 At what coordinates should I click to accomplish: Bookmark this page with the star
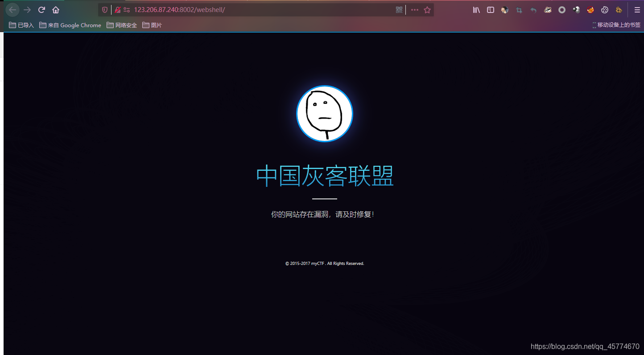427,10
